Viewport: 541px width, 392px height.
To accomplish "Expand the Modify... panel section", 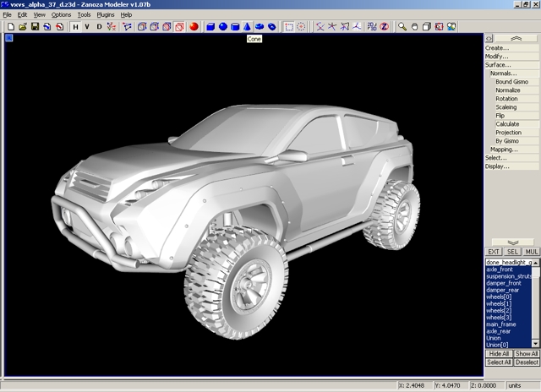I will (x=497, y=57).
